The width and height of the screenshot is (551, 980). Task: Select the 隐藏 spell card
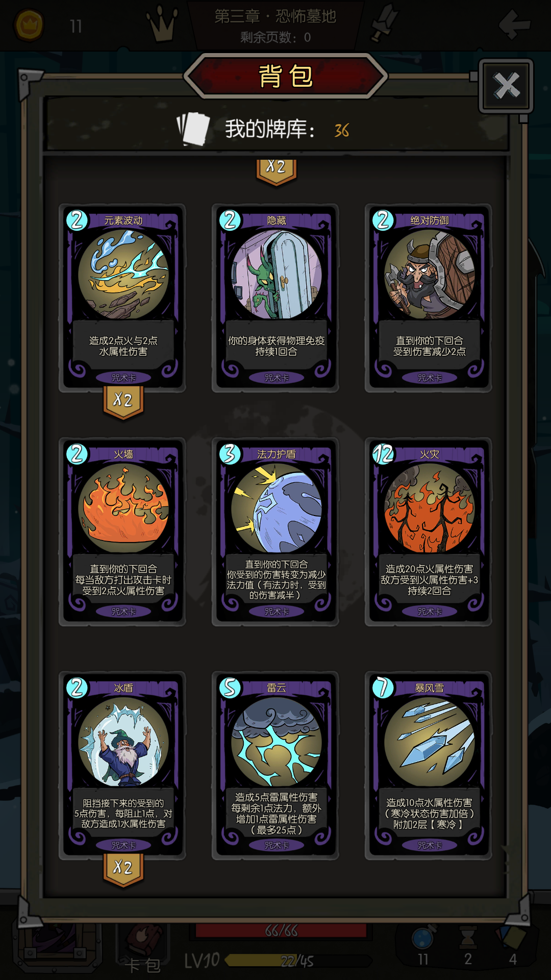(x=275, y=298)
